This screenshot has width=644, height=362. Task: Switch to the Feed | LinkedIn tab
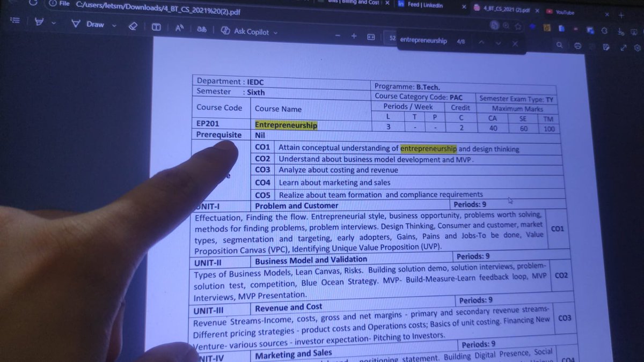pos(425,5)
